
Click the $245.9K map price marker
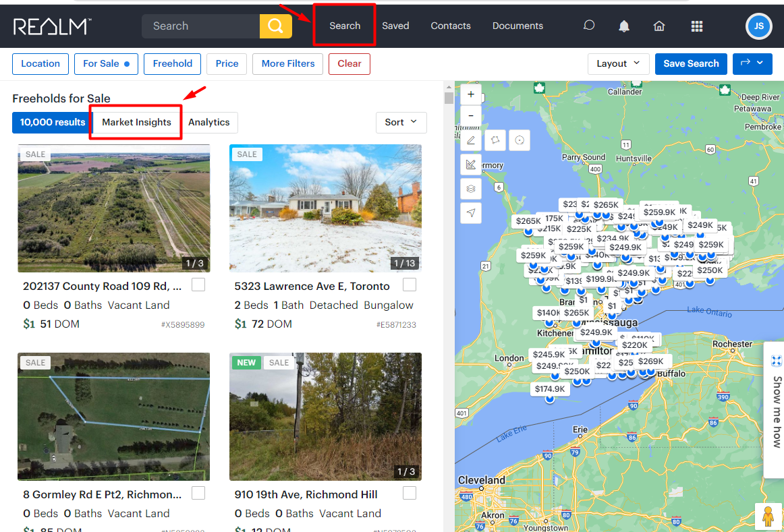coord(549,354)
